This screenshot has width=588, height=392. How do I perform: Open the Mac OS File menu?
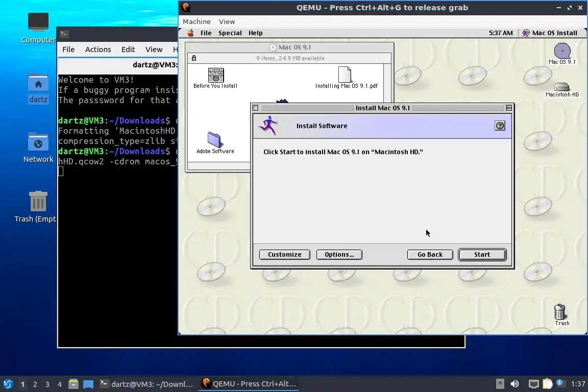click(206, 33)
